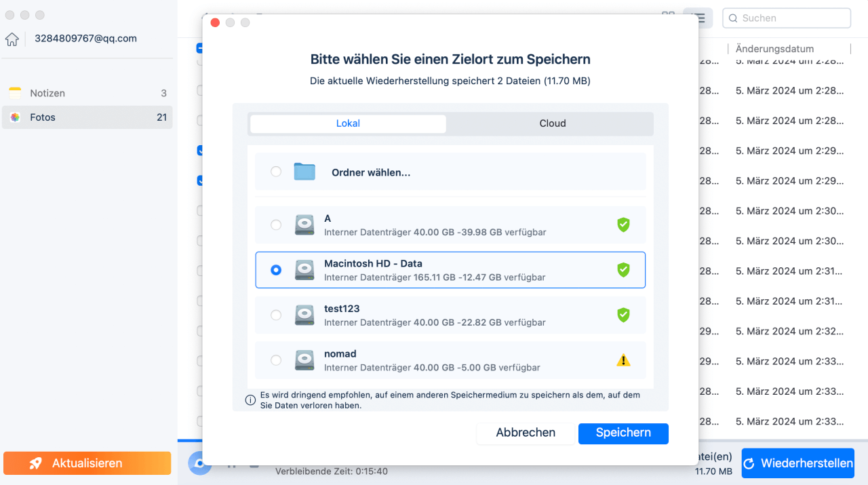Viewport: 868px width, 485px height.
Task: Click green shield on Macintosh HD - Data row
Action: pos(623,270)
